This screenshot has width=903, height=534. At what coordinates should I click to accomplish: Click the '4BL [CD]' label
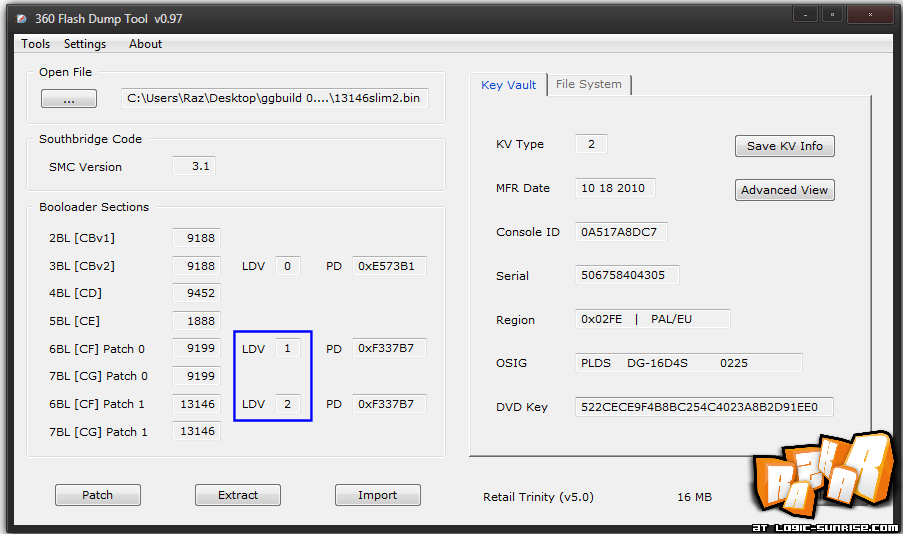pos(75,293)
